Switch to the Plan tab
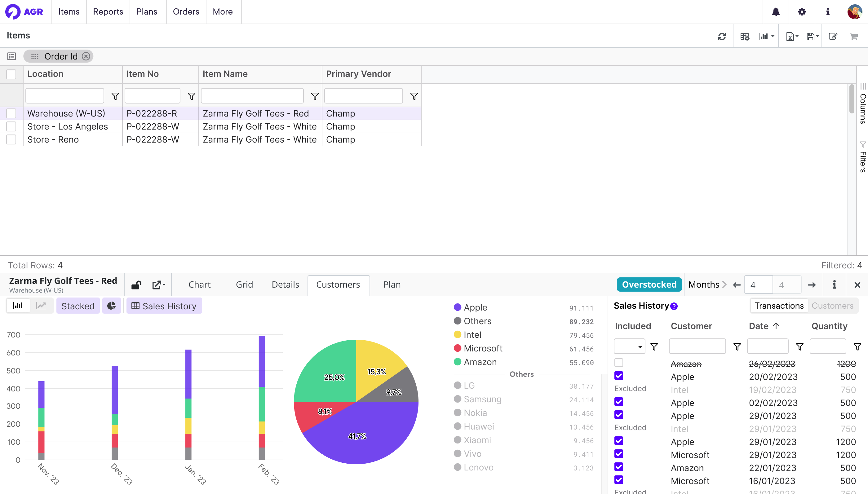This screenshot has height=494, width=868. 392,285
